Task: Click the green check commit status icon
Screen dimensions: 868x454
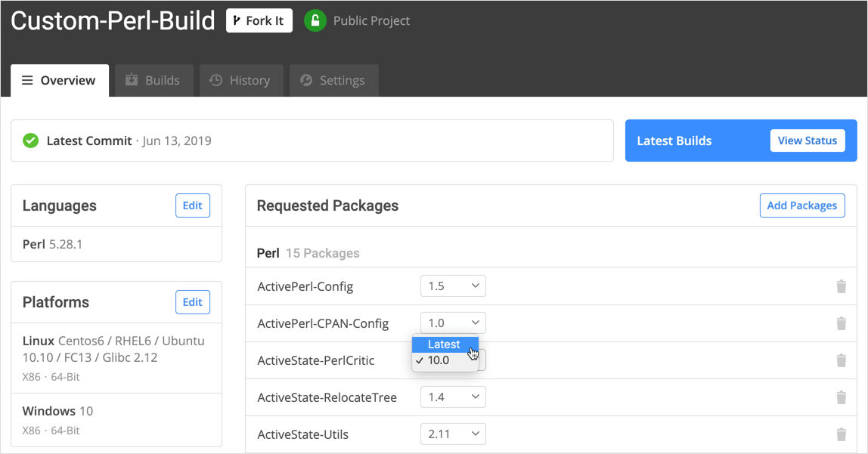Action: [31, 141]
